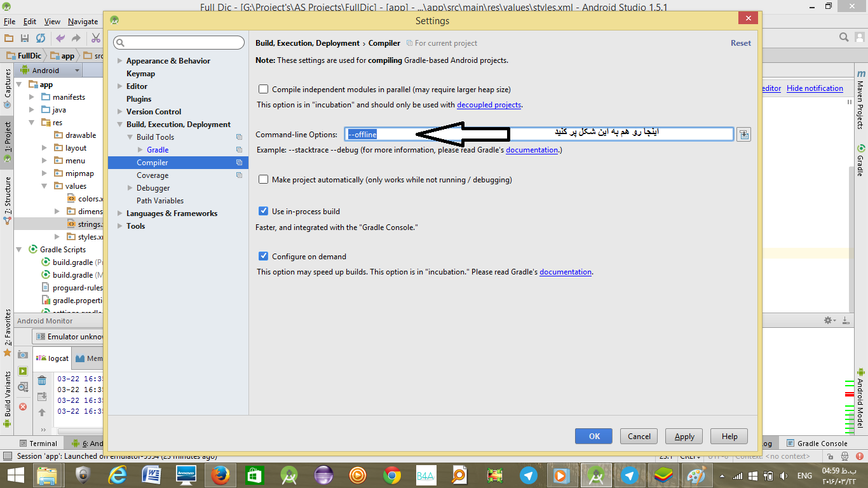Check Make project automatically option

[x=263, y=180]
